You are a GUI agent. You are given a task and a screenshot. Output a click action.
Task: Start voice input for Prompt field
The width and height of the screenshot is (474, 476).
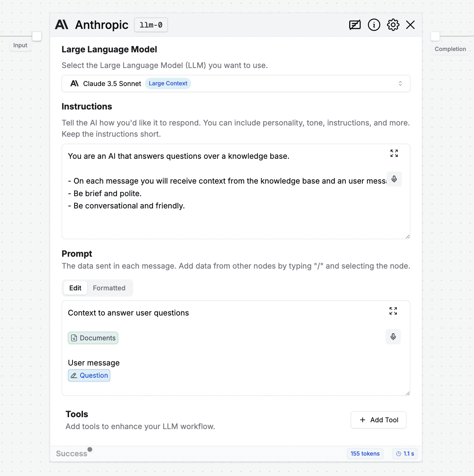393,337
